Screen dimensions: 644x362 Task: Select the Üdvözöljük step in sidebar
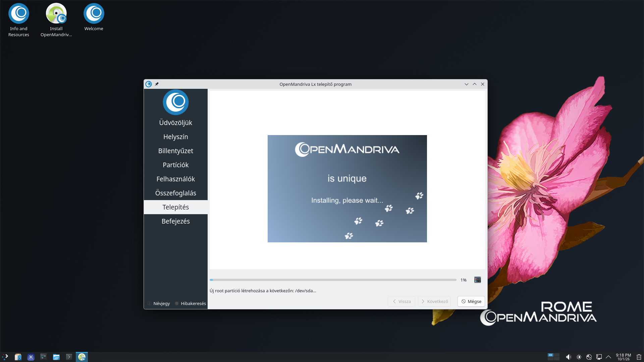[176, 123]
